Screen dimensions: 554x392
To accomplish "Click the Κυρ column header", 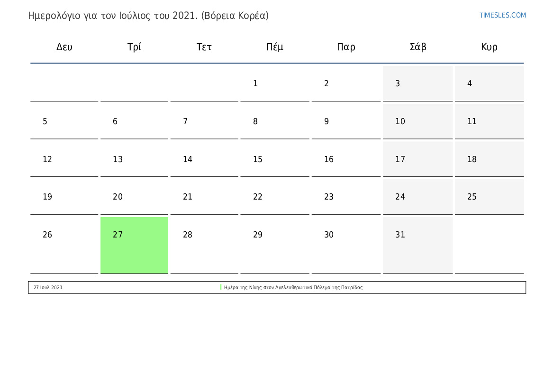I will pyautogui.click(x=490, y=47).
